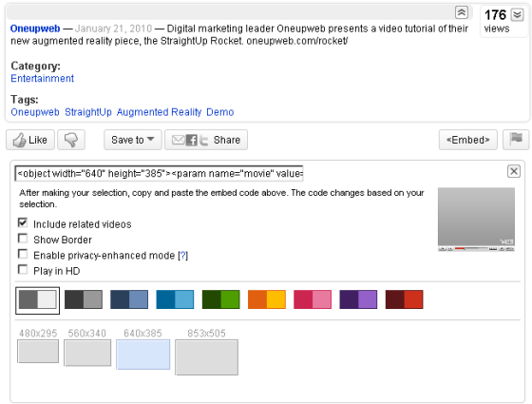Screen dimensions: 532x404
Task: Choose the 853x505 player size thumbnail
Action: pos(207,357)
